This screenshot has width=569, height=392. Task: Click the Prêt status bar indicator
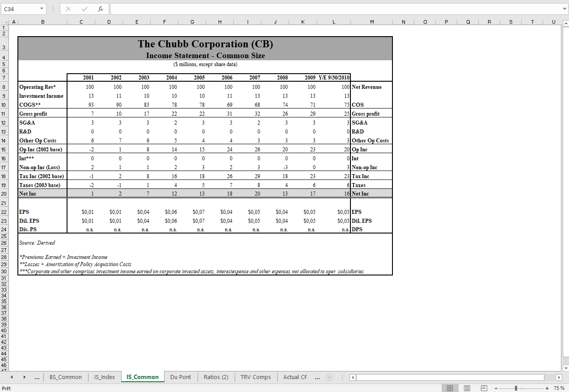(6, 388)
